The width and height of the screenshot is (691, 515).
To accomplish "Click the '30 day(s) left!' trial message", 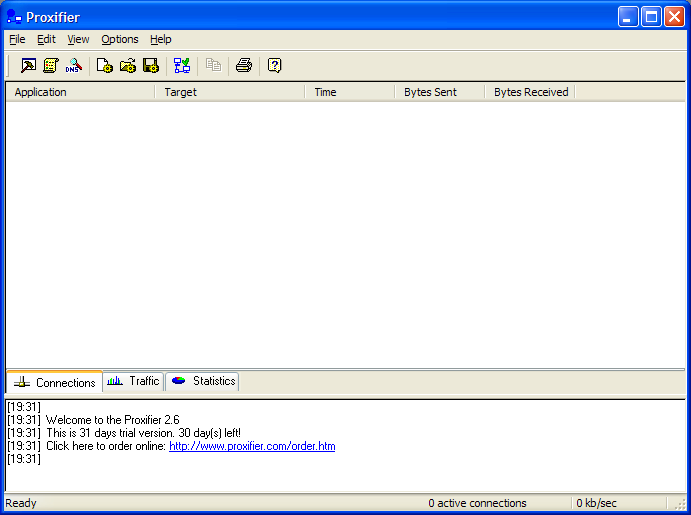I will [209, 433].
